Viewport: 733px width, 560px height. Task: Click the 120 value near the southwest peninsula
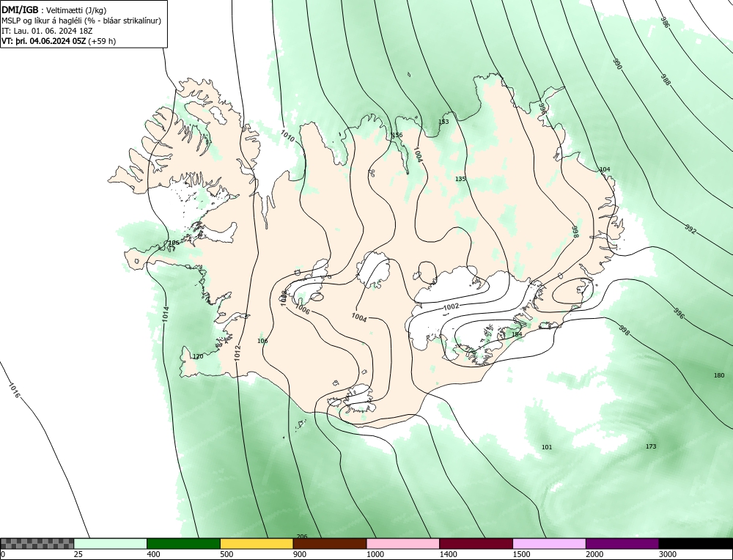[x=198, y=357]
